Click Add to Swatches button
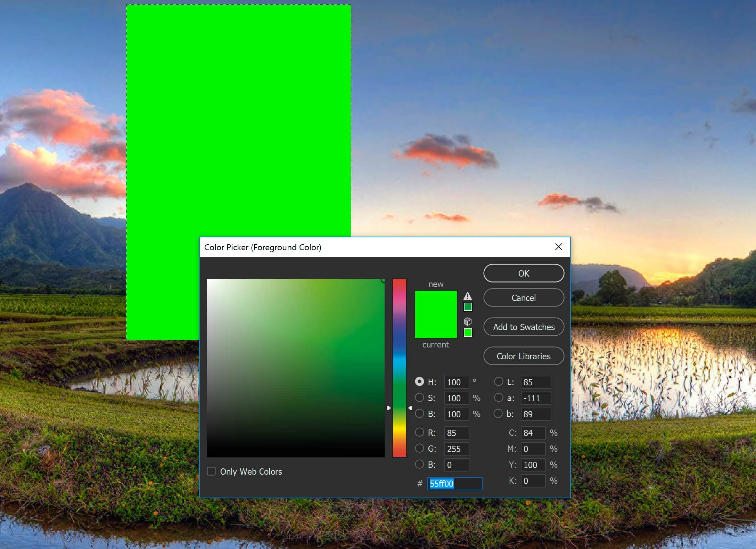The height and width of the screenshot is (549, 756). pos(523,327)
